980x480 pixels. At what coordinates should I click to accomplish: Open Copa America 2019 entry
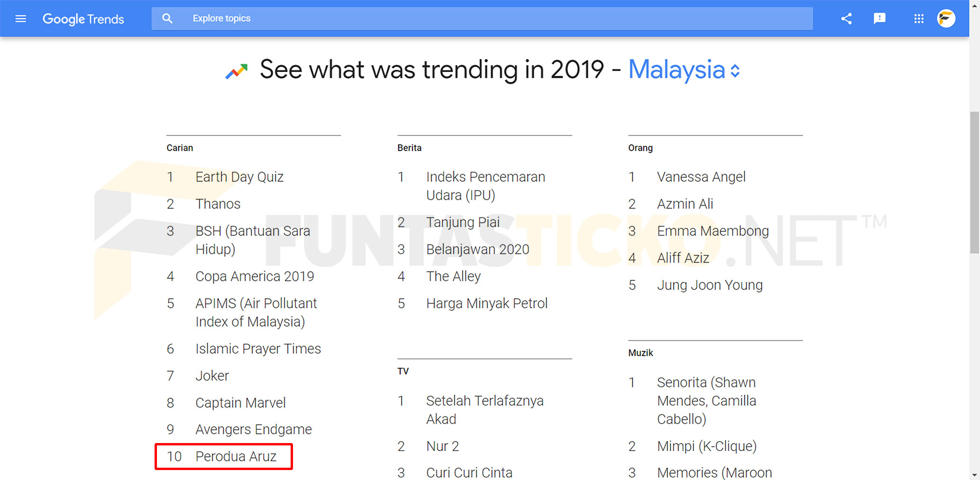(255, 276)
